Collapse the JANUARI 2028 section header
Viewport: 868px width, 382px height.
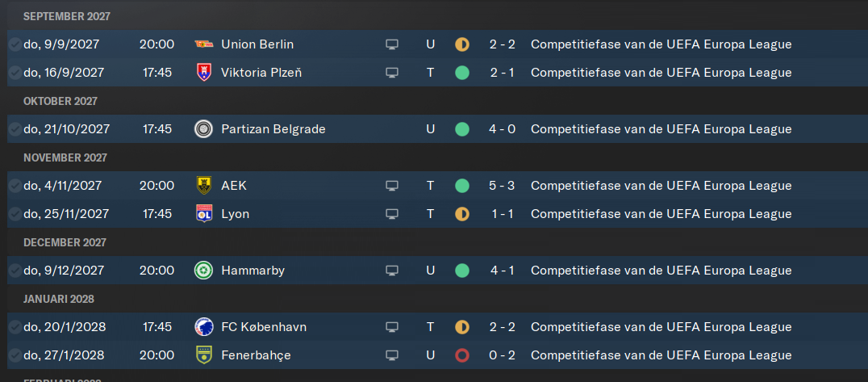[x=59, y=299]
